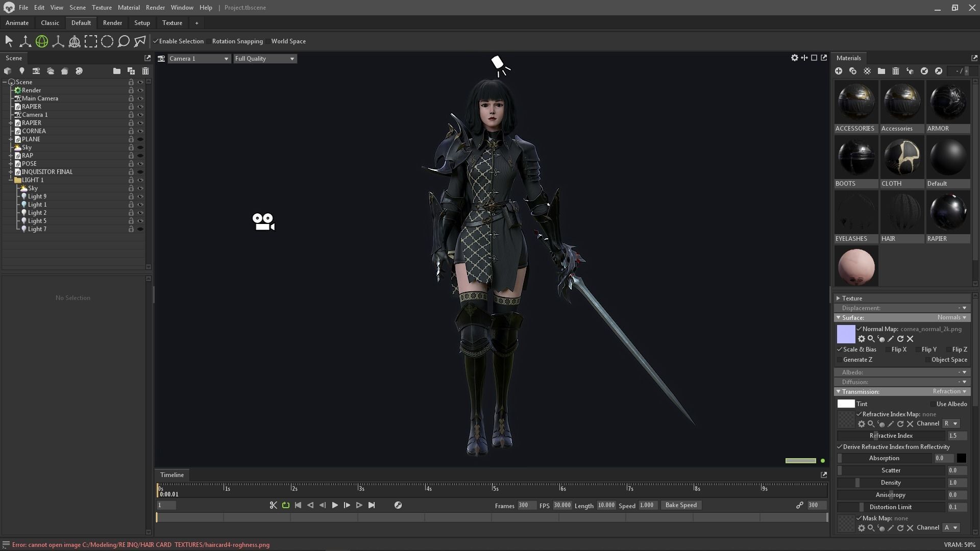Click the FPS value field

pyautogui.click(x=562, y=505)
